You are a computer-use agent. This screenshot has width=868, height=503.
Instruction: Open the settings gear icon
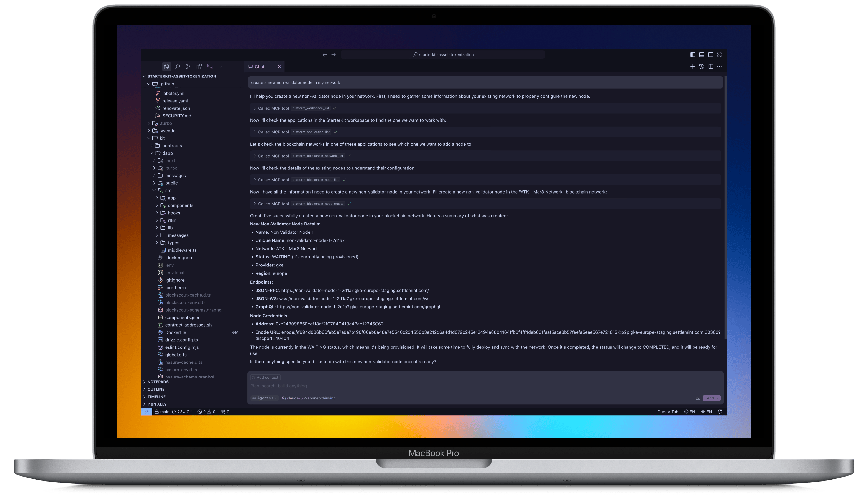[x=720, y=54]
